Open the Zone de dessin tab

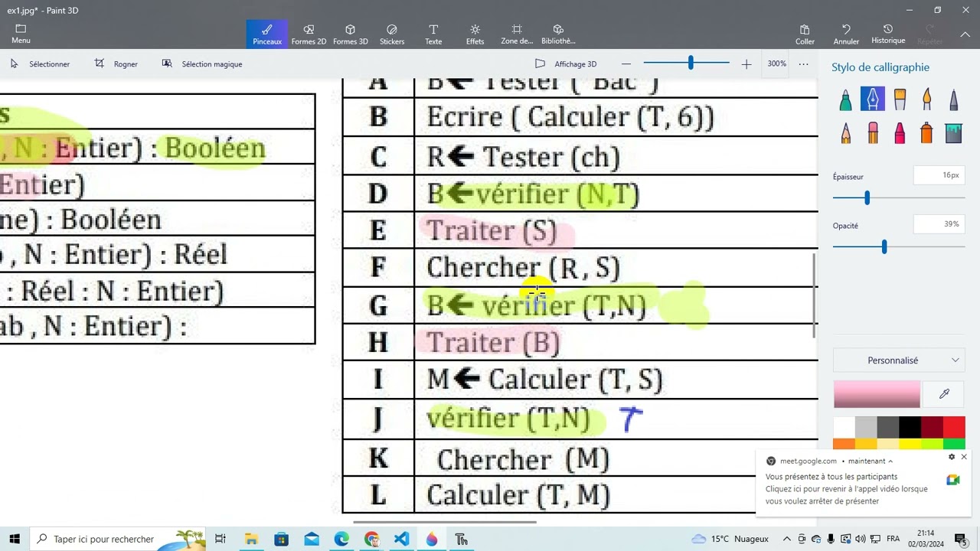517,34
